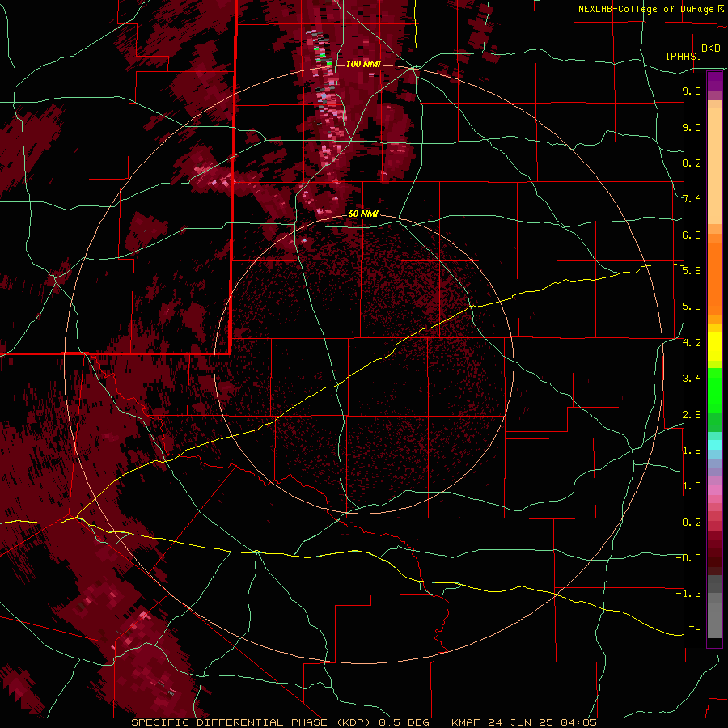Click the DKD units label
Image resolution: width=728 pixels, height=728 pixels.
point(710,49)
